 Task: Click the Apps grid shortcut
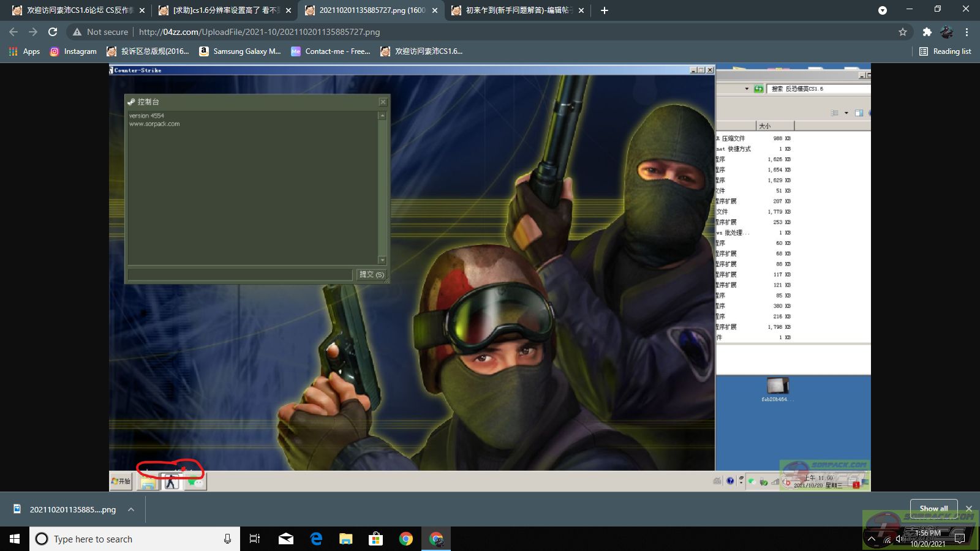(x=24, y=51)
